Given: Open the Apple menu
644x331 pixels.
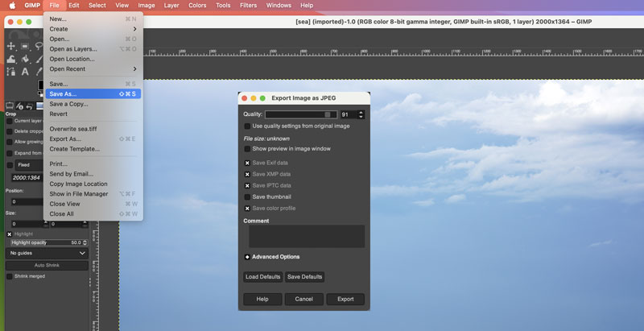Looking at the screenshot, I should click(x=11, y=5).
